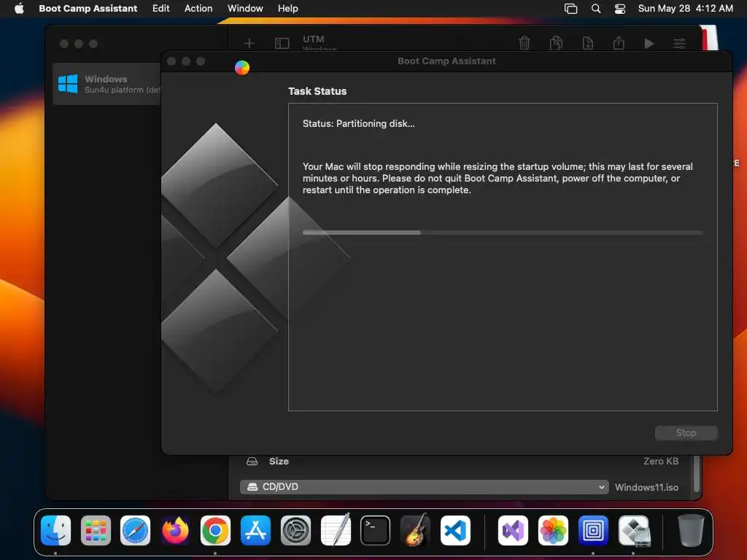Open Terminal from the Dock
The height and width of the screenshot is (560, 747).
(376, 530)
